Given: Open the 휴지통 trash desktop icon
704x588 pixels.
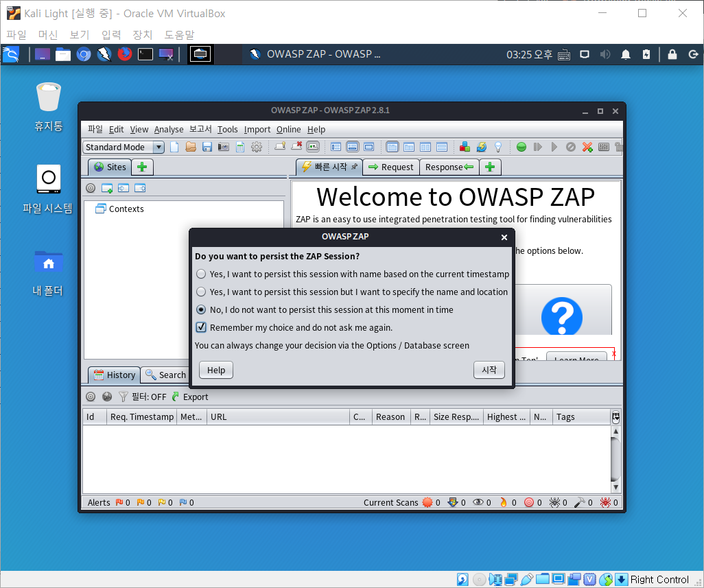Looking at the screenshot, I should (49, 107).
